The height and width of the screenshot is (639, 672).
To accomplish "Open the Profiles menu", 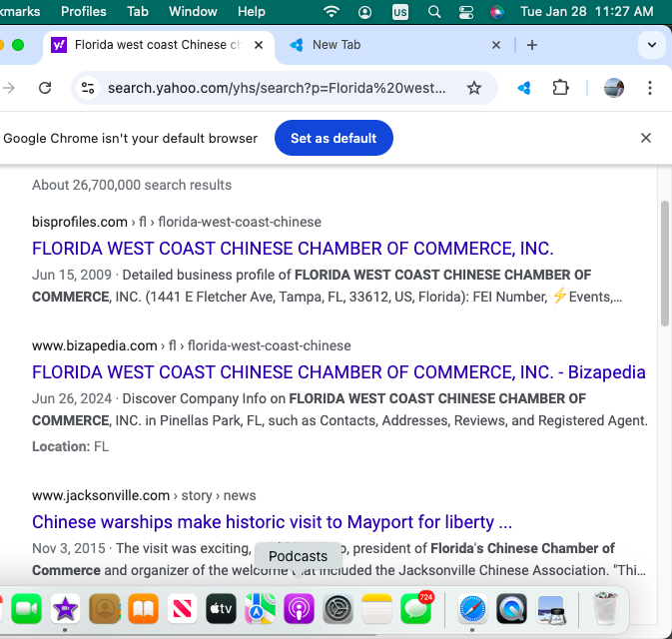I will 84,11.
